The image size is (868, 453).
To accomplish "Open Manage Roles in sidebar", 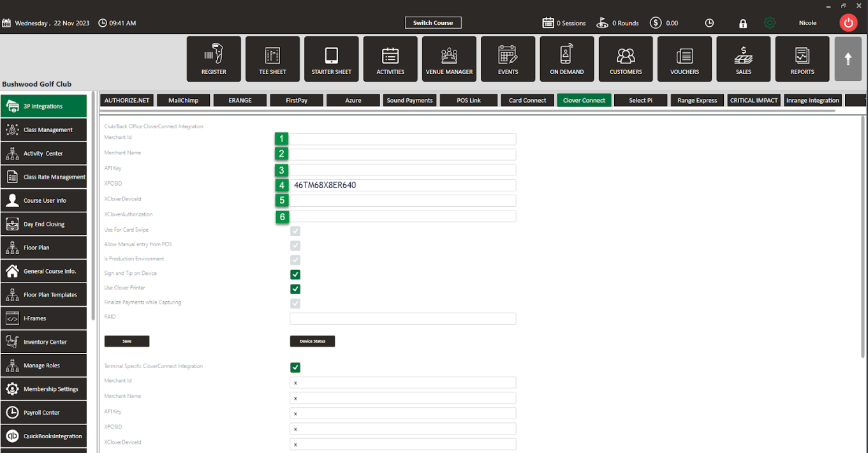I will 43,366.
